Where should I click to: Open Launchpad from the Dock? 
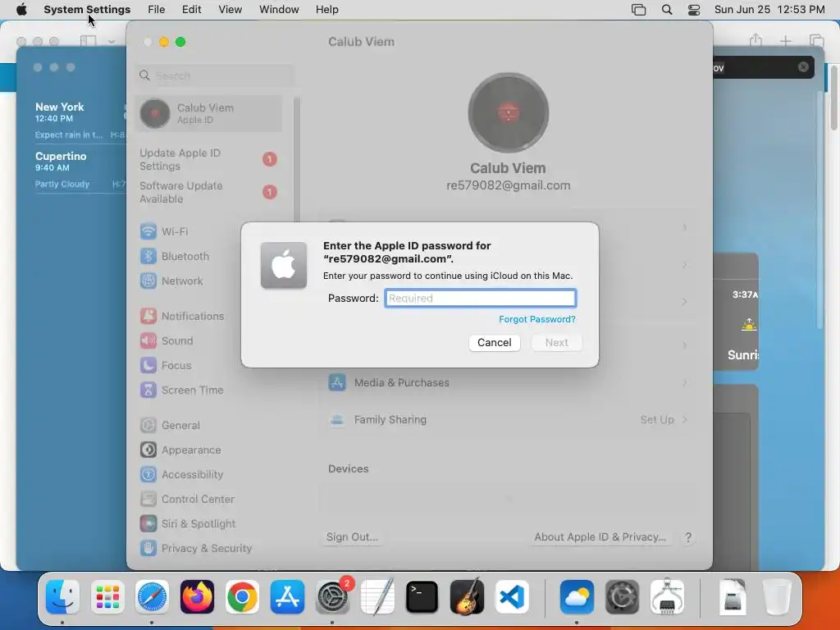[107, 597]
